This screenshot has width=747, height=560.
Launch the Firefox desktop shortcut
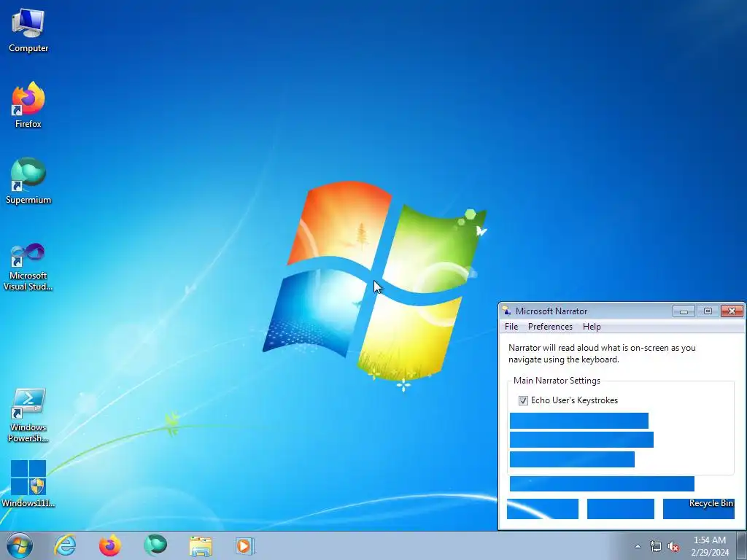pos(28,105)
